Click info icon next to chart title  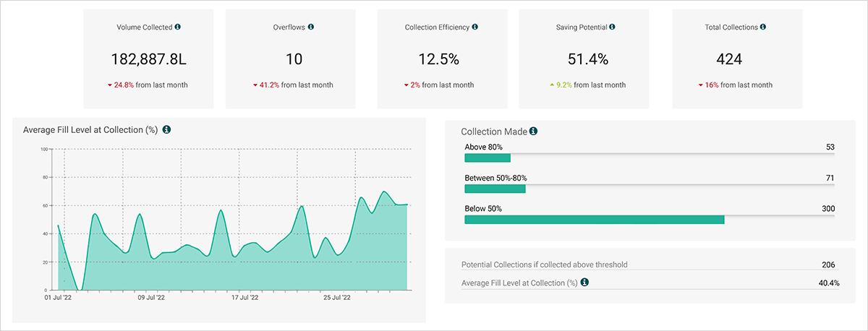166,129
